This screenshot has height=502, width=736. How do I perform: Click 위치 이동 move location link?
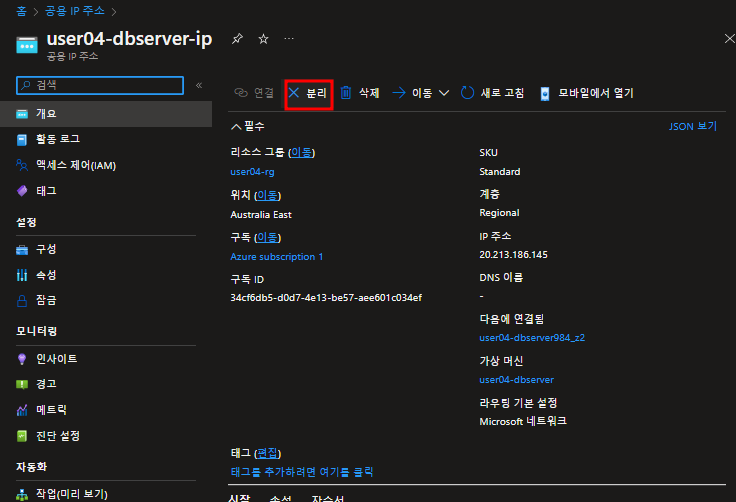[268, 195]
